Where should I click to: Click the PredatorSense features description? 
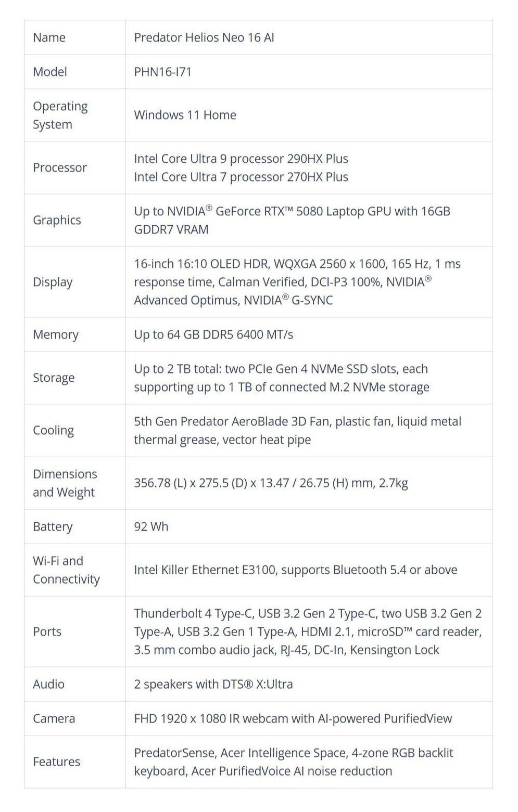tap(293, 762)
